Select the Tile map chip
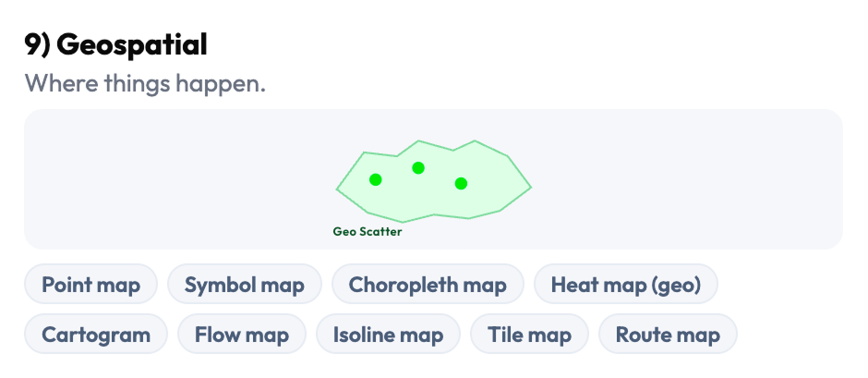 530,335
